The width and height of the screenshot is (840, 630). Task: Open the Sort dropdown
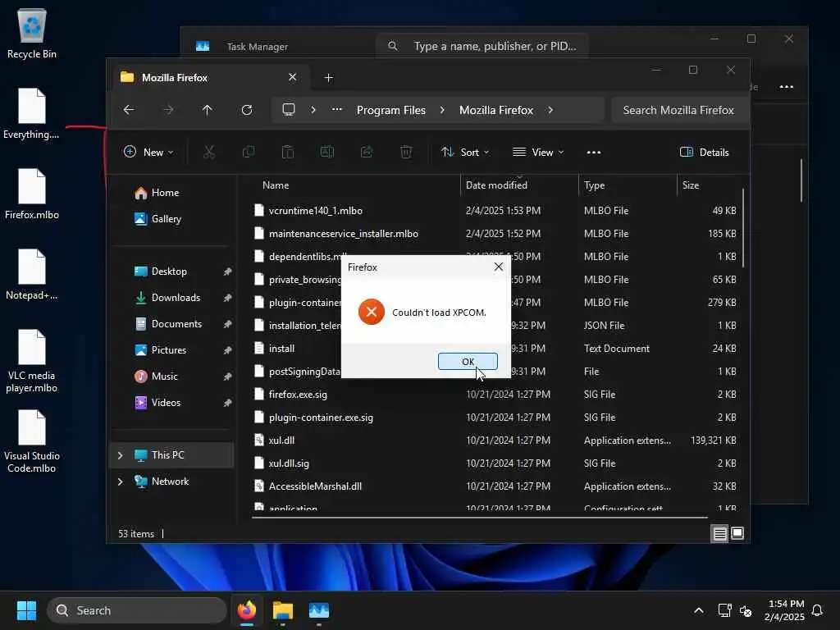click(465, 152)
